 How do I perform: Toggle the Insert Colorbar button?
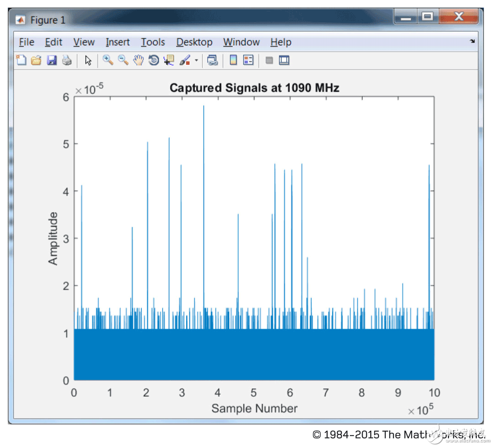[x=233, y=60]
